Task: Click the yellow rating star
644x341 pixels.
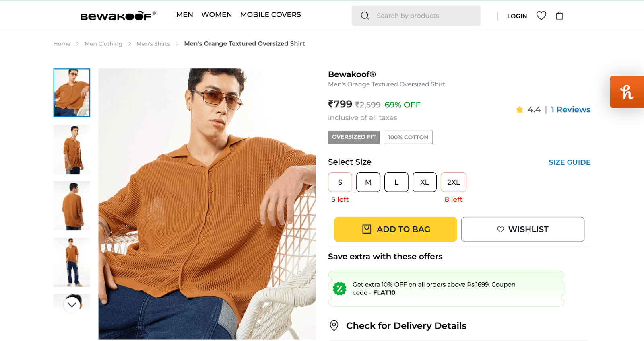Action: [520, 110]
